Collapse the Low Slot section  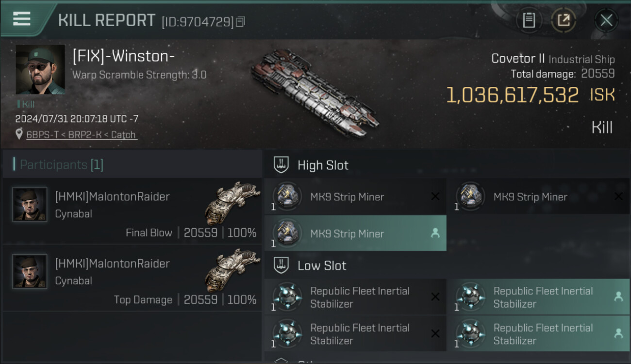pyautogui.click(x=281, y=265)
